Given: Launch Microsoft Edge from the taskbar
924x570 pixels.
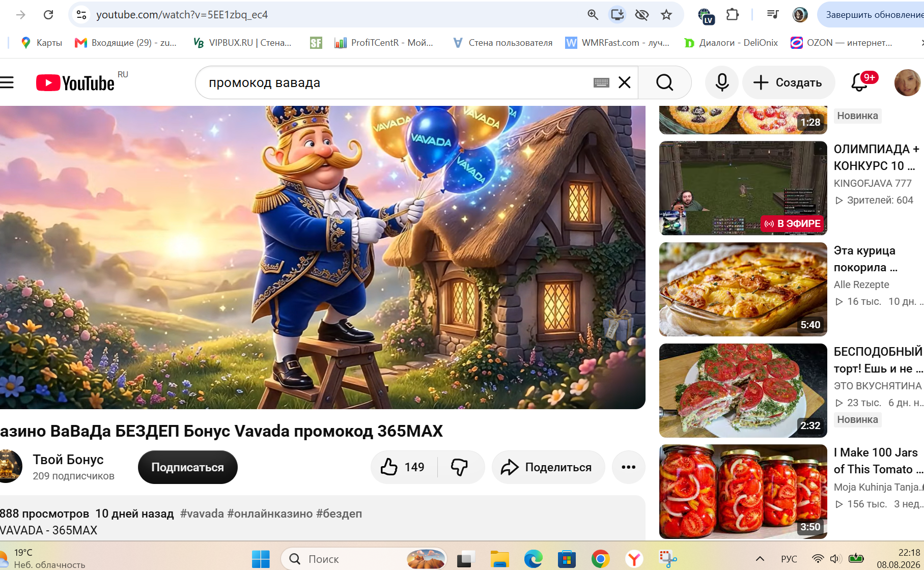Looking at the screenshot, I should pos(533,559).
